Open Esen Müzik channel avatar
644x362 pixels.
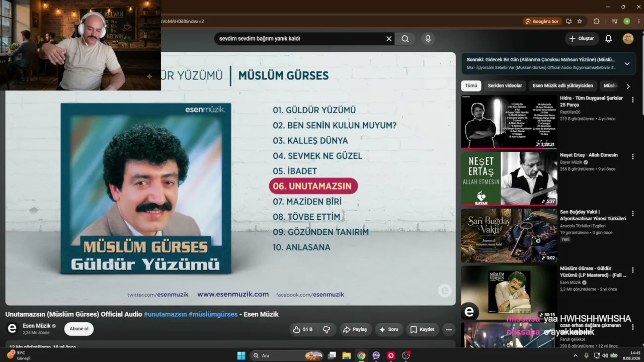tap(12, 329)
